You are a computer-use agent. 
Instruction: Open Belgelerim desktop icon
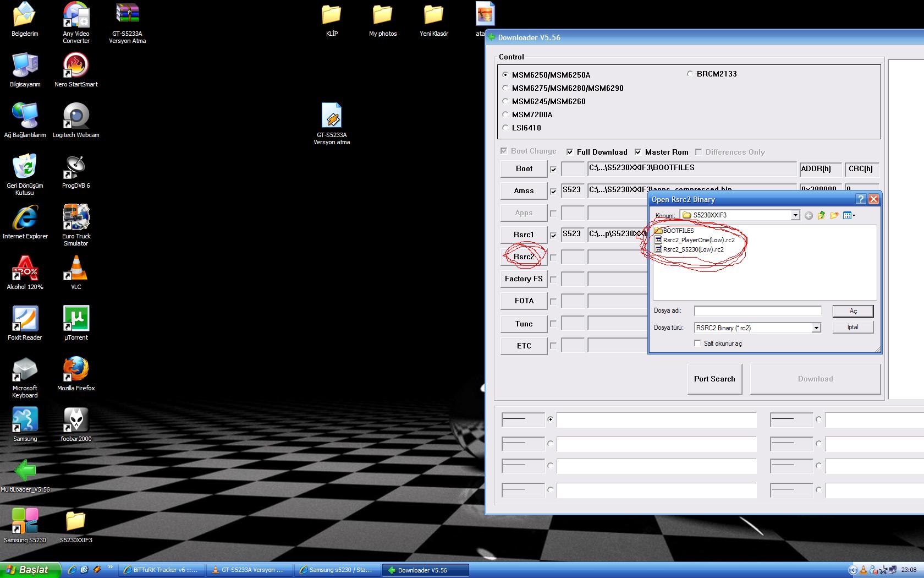pyautogui.click(x=25, y=19)
